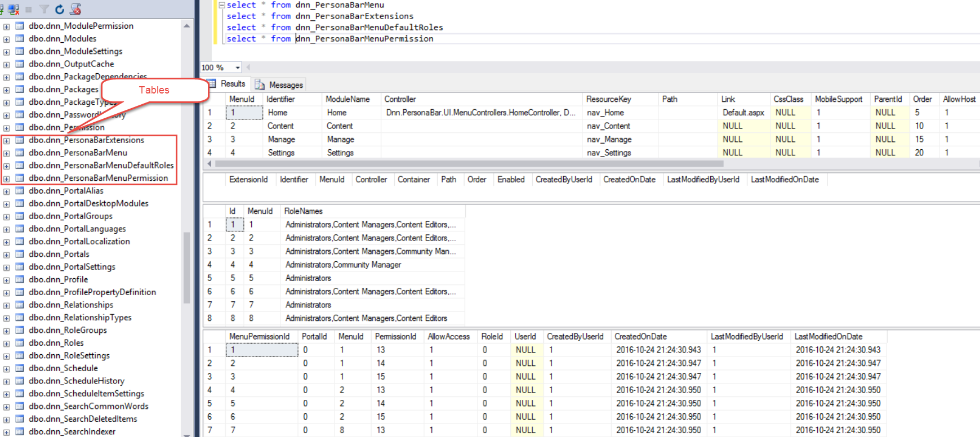Click the scroll left arrow in first results grid

point(210,164)
